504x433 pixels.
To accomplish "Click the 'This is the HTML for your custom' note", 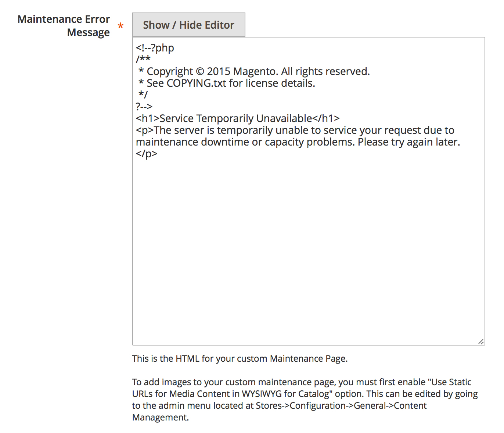I will (x=240, y=358).
